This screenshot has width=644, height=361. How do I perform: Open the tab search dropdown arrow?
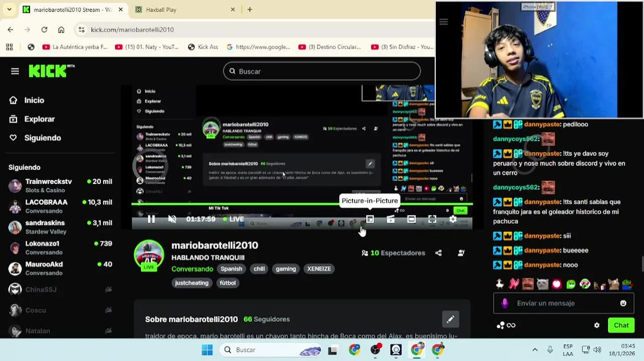coord(9,10)
